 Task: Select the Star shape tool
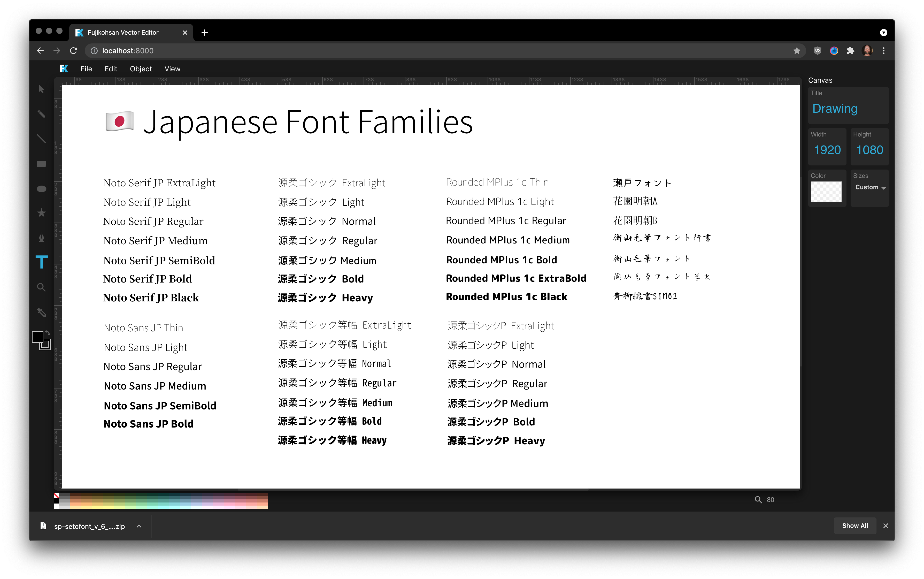[x=41, y=213]
